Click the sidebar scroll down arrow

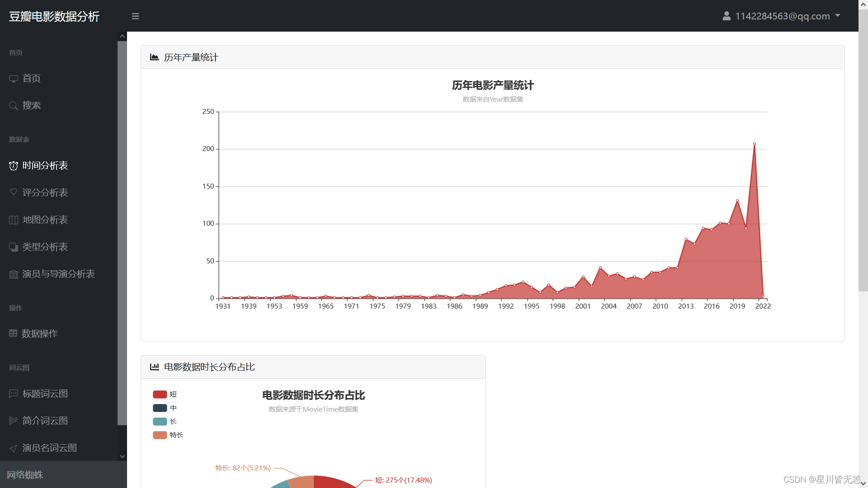(x=122, y=456)
